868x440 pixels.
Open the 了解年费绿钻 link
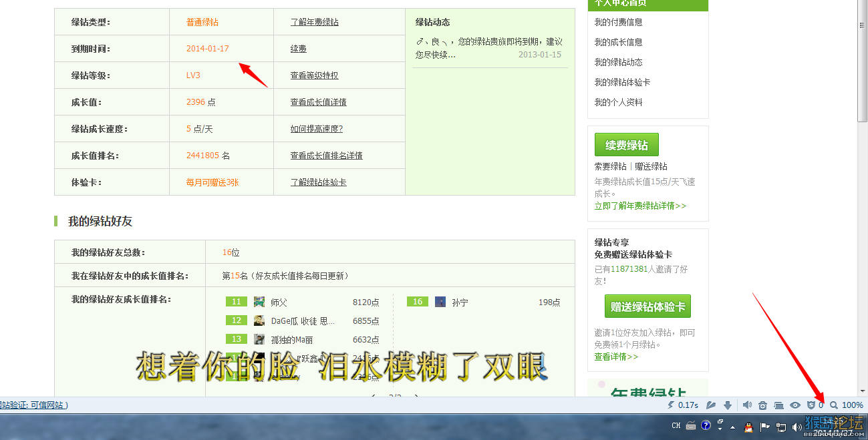coord(315,22)
